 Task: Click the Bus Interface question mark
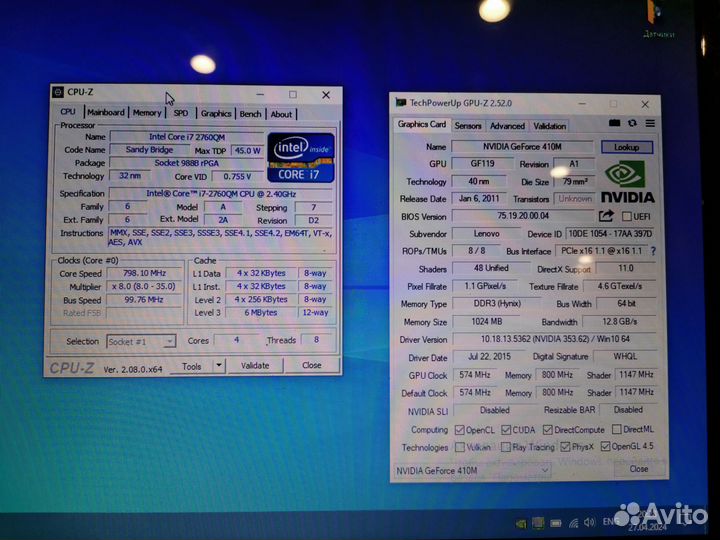click(653, 251)
